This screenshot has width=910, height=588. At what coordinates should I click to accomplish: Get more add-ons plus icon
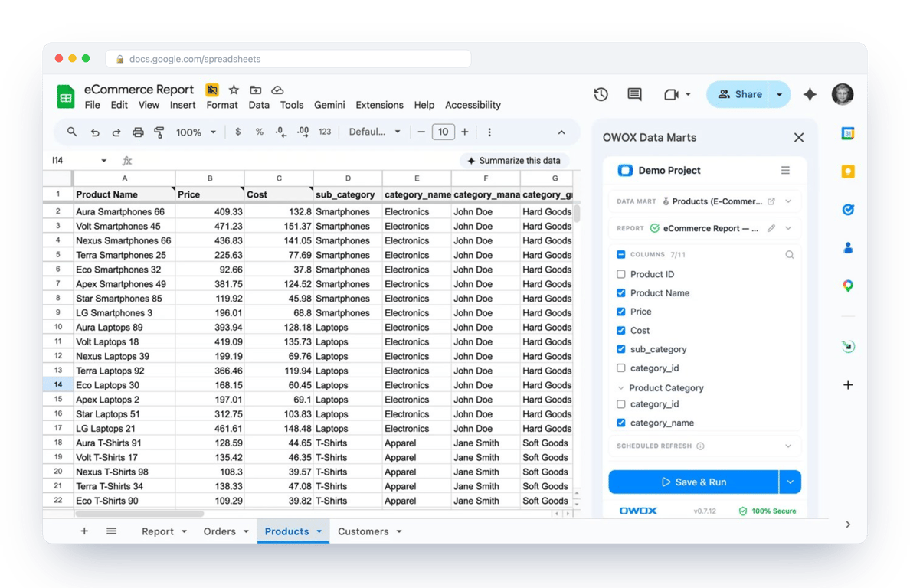(x=848, y=384)
